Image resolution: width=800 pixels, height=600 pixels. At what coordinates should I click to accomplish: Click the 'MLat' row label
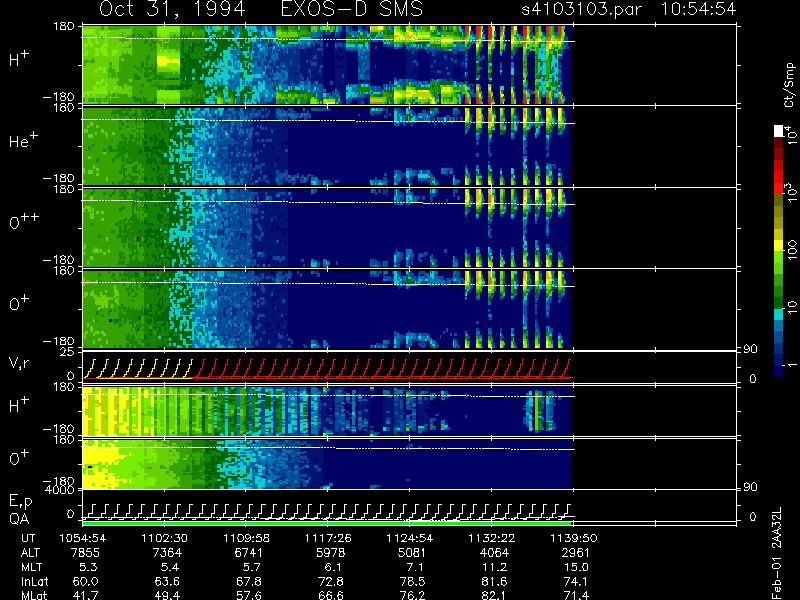34,595
